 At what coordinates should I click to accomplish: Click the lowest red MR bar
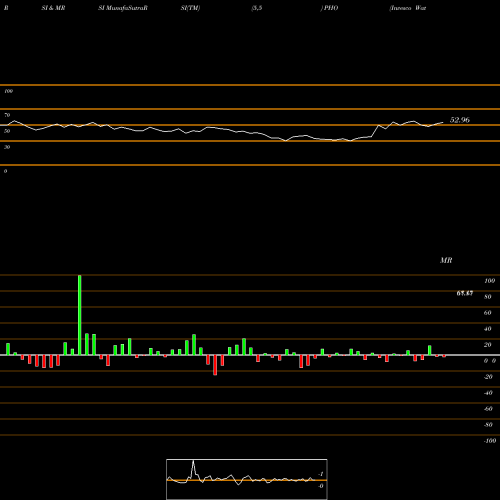[215, 365]
